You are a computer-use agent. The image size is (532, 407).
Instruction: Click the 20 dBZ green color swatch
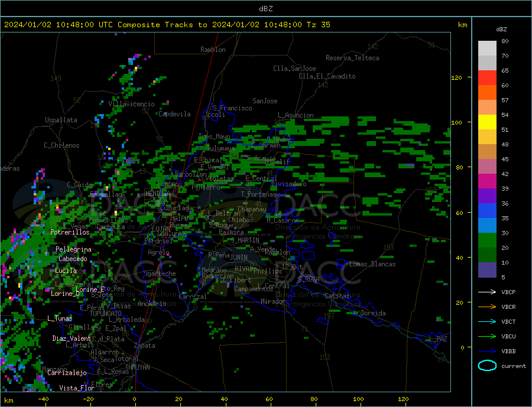pyautogui.click(x=487, y=240)
